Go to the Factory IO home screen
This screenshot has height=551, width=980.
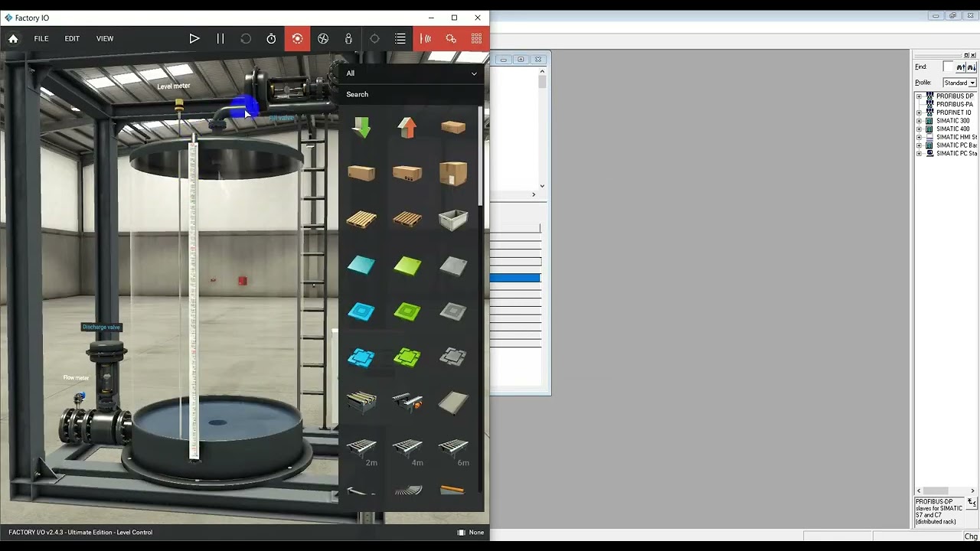point(13,38)
